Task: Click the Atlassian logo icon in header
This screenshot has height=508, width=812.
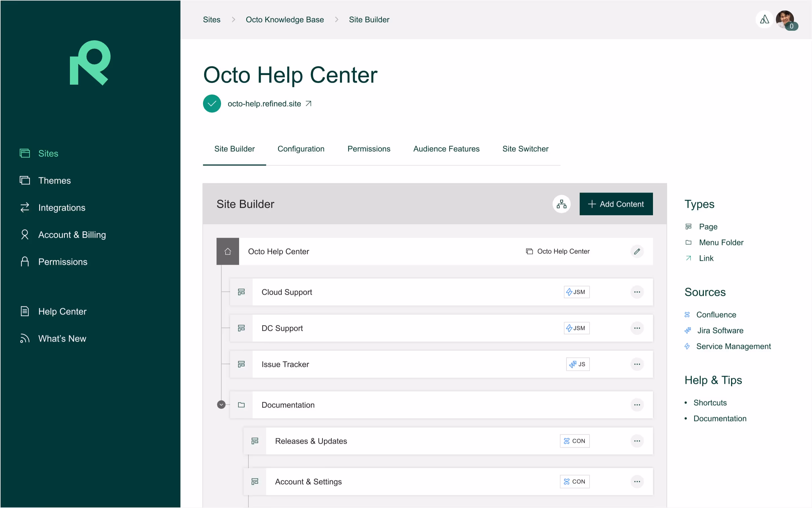Action: point(764,19)
